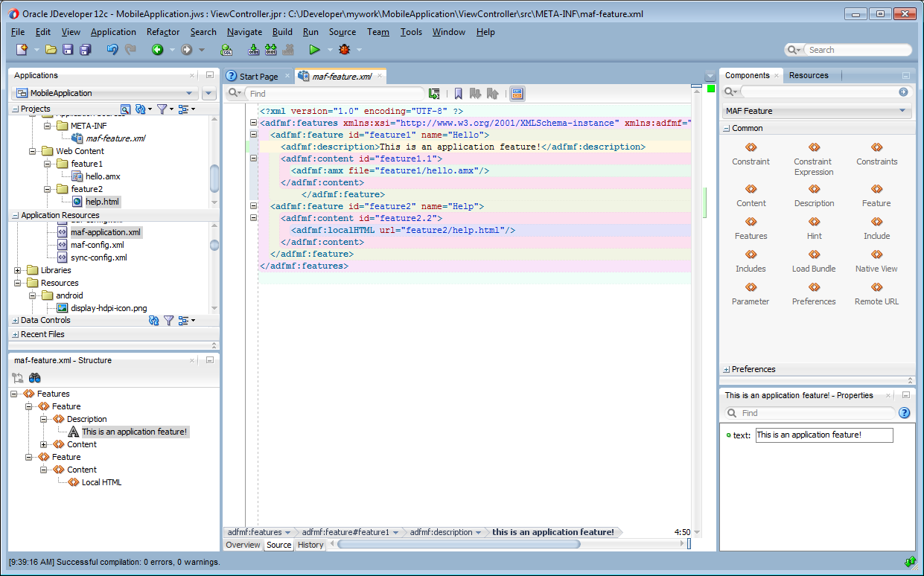924x576 pixels.
Task: Toggle bookmark icon in editor toolbar
Action: click(x=458, y=94)
